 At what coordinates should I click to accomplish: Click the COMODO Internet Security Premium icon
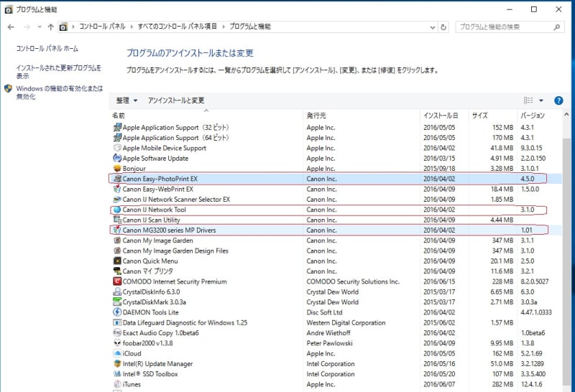tap(117, 281)
